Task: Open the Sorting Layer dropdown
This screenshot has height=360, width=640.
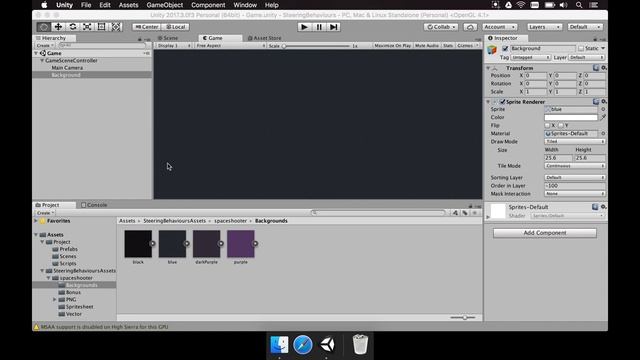Action: coord(575,178)
